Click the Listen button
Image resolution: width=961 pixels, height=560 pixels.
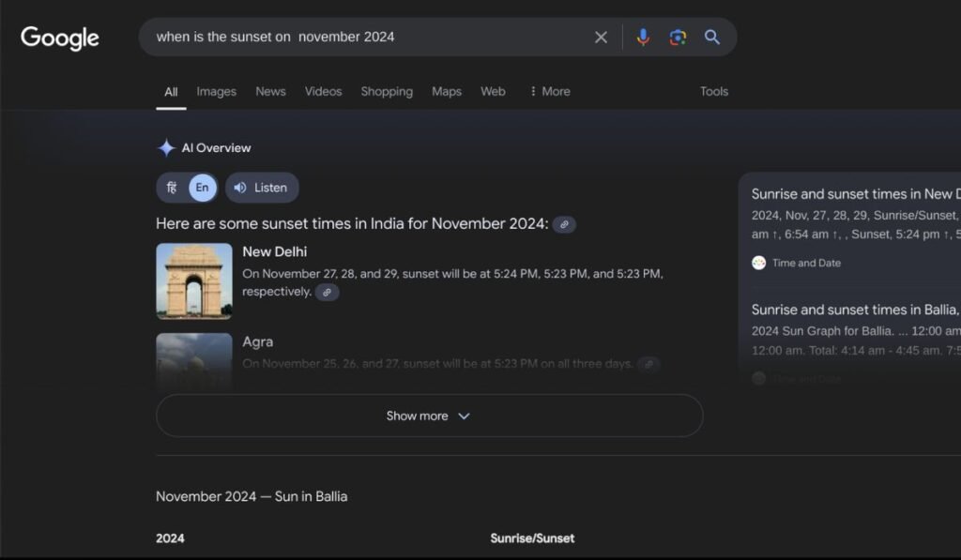262,187
